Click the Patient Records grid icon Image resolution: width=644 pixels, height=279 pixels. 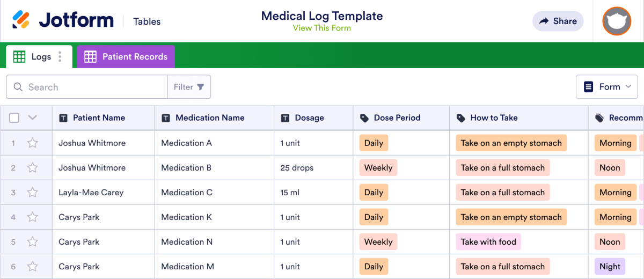(x=90, y=56)
